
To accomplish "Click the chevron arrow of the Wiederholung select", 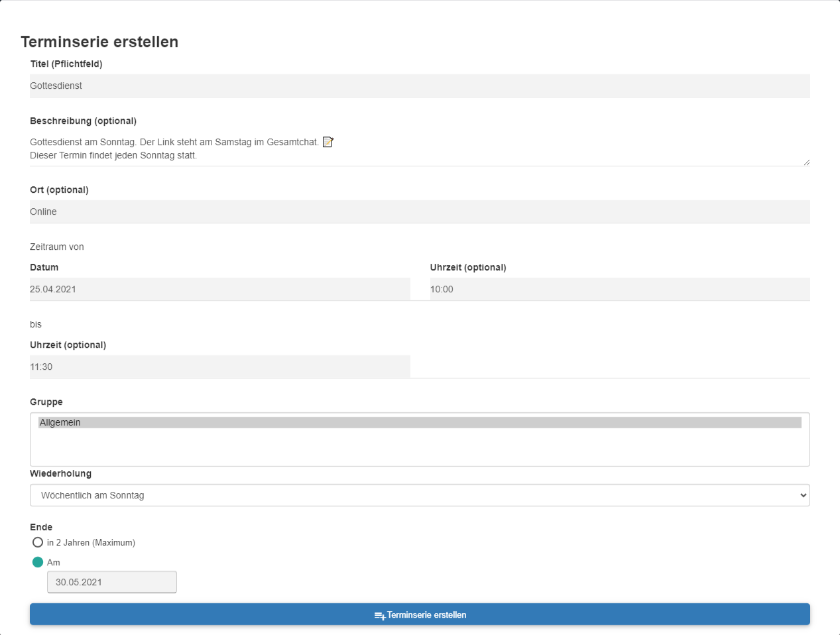I will point(803,495).
